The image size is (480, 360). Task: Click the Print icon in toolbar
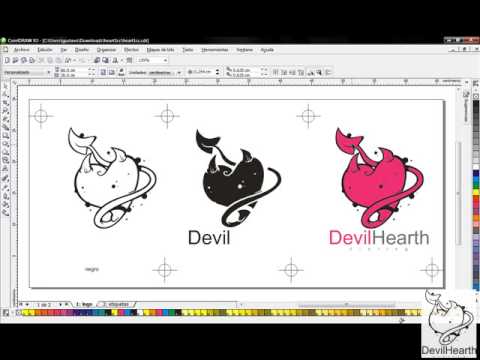(x=32, y=60)
